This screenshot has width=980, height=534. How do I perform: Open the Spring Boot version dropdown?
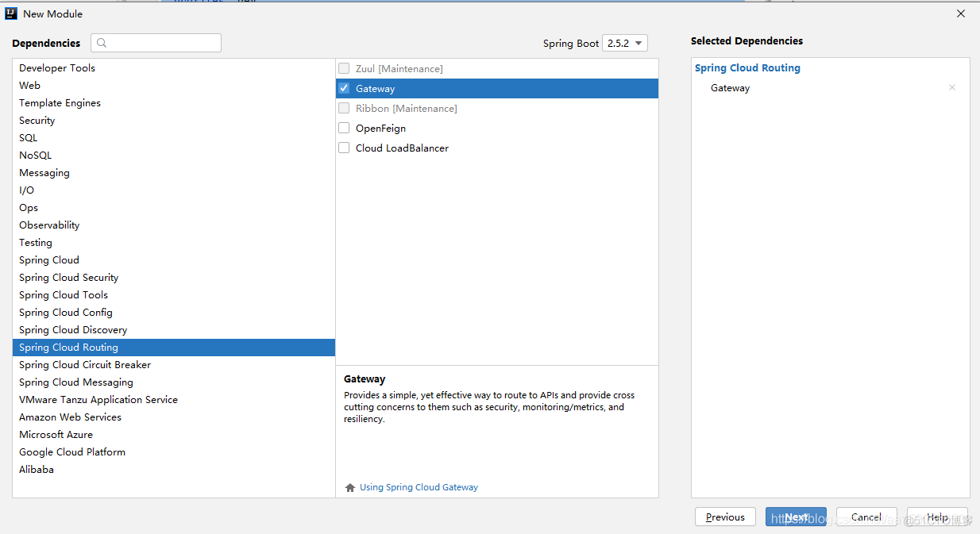pyautogui.click(x=625, y=43)
